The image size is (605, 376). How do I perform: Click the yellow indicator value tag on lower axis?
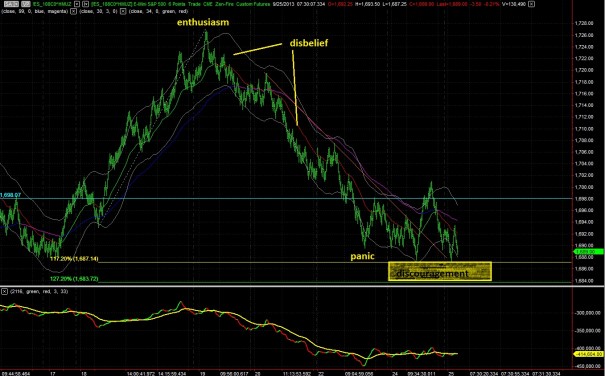(x=588, y=354)
